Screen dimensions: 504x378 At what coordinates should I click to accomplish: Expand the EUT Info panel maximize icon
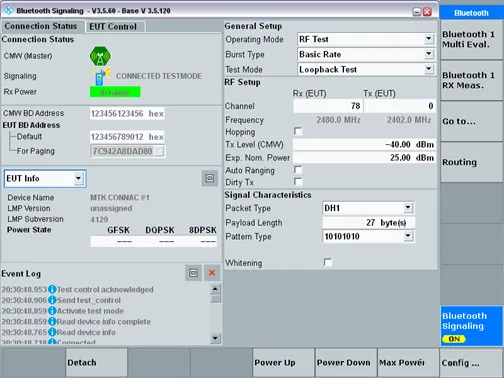pyautogui.click(x=210, y=178)
